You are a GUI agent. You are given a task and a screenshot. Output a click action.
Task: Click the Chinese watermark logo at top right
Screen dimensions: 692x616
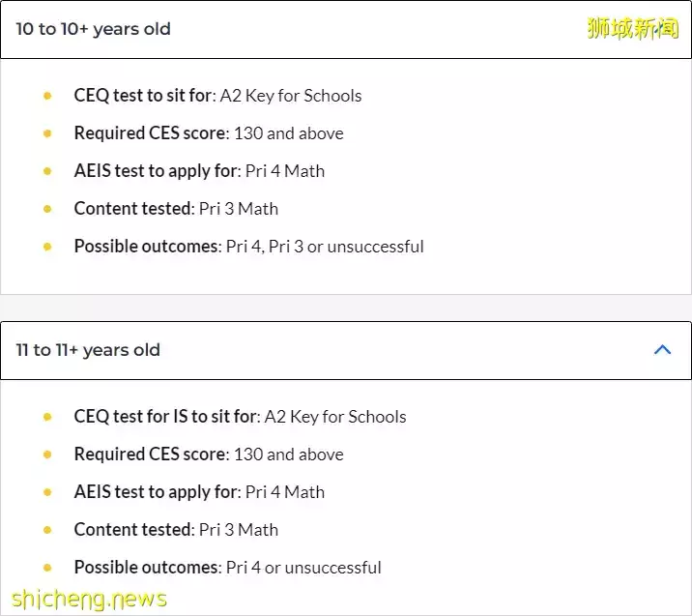click(x=632, y=28)
